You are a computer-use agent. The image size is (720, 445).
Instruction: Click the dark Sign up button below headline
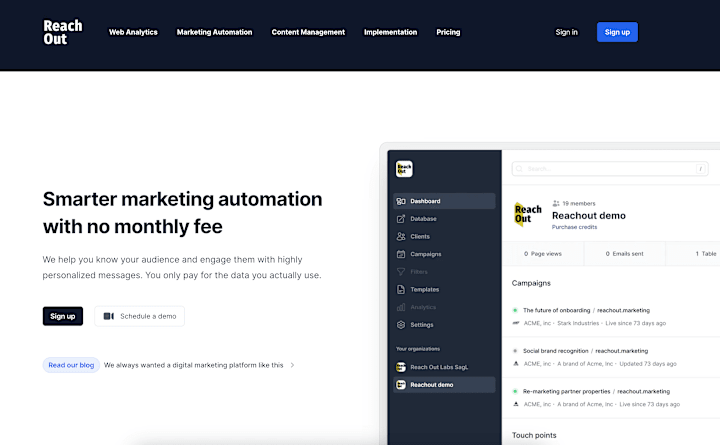coord(63,316)
